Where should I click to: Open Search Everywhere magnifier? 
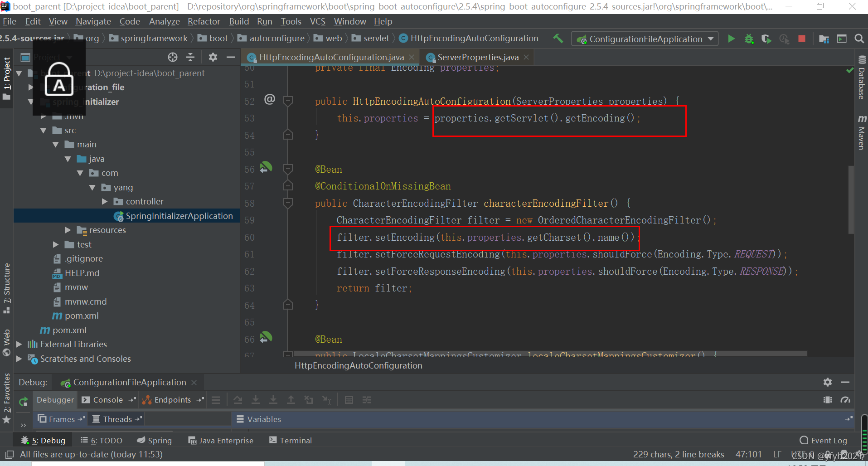coord(859,39)
